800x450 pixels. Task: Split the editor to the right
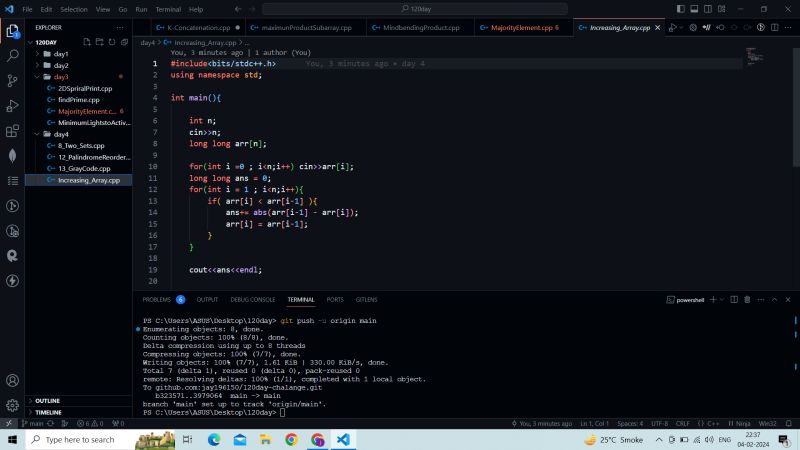click(774, 28)
